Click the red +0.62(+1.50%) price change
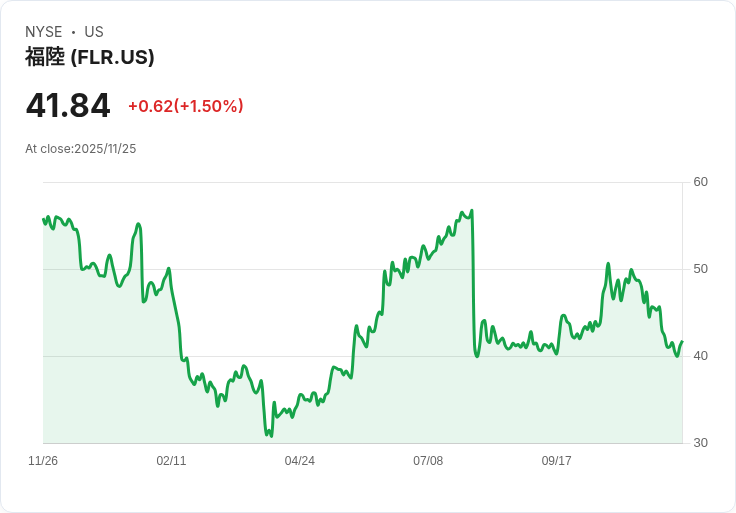The height and width of the screenshot is (513, 736). pos(185,106)
